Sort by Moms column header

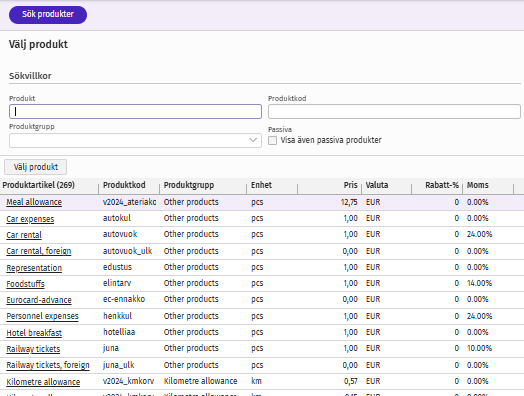pos(478,185)
